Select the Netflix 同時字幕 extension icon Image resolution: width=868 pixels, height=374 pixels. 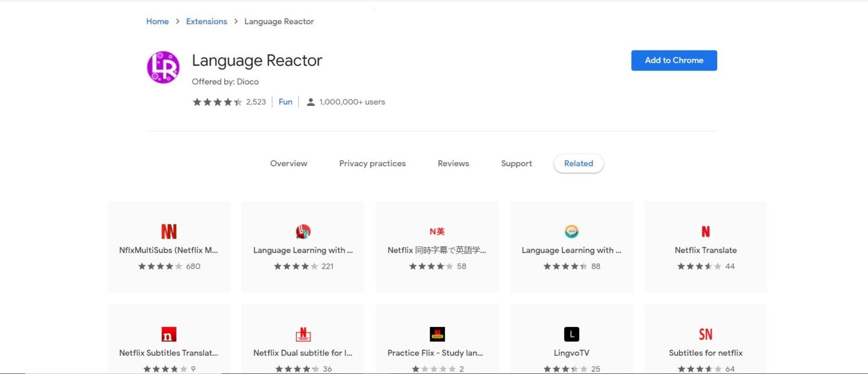click(437, 231)
